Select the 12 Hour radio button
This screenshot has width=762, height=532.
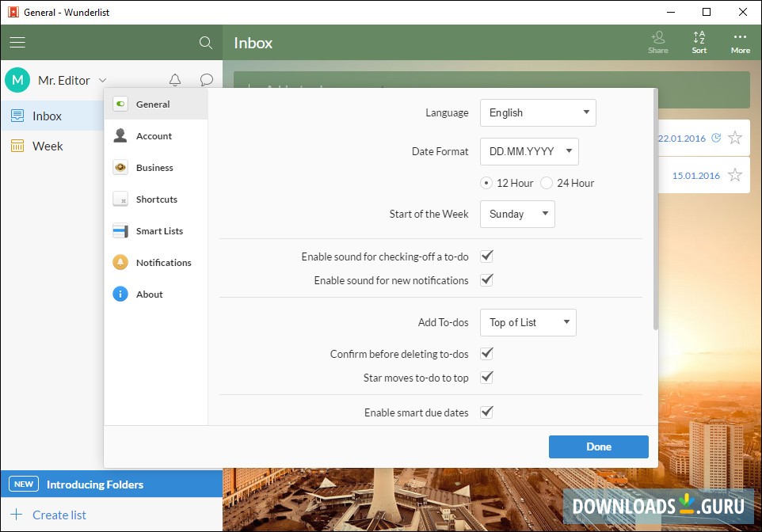[486, 183]
